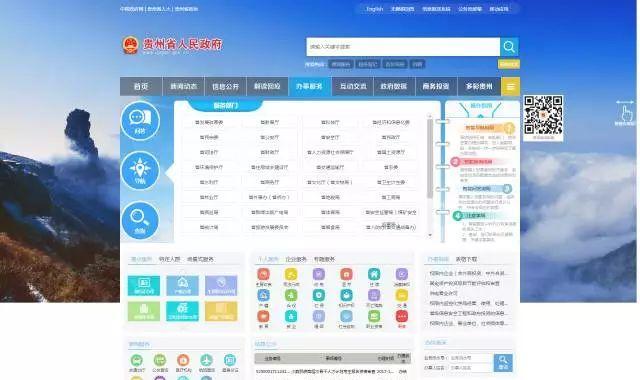Click the blue magnifier search button
This screenshot has width=640, height=380.
[x=509, y=47]
